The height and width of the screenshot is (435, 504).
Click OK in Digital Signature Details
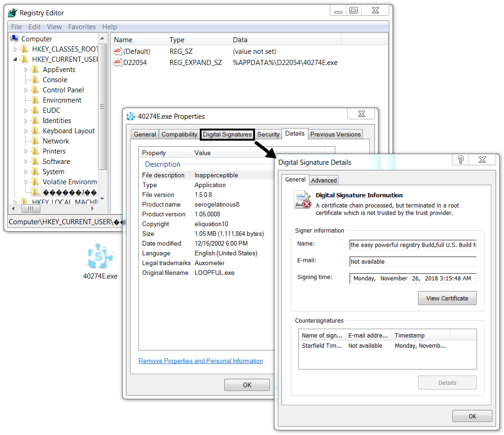click(472, 416)
